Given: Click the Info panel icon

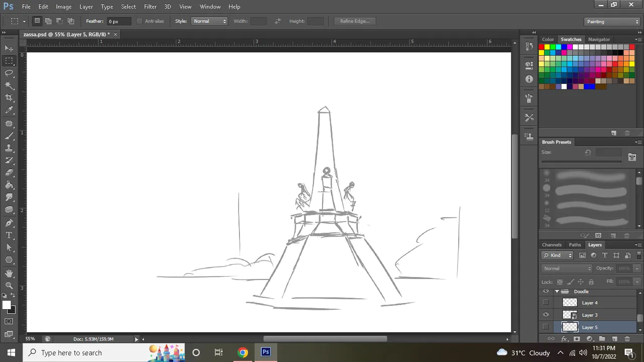Looking at the screenshot, I should pos(529,79).
